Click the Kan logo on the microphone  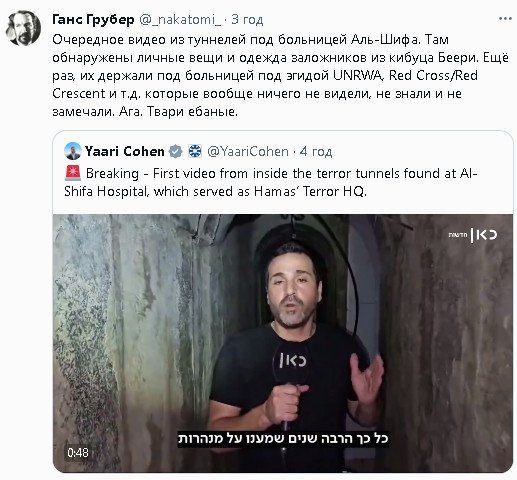[x=292, y=361]
